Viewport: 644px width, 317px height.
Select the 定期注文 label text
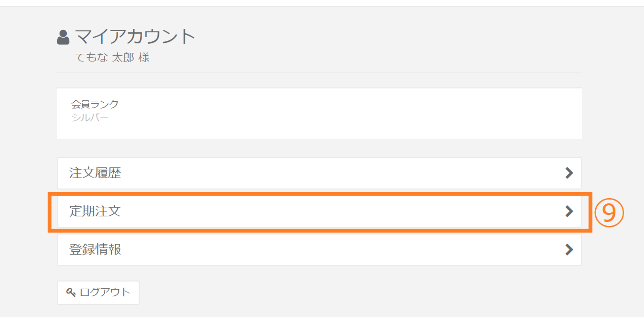pyautogui.click(x=95, y=211)
